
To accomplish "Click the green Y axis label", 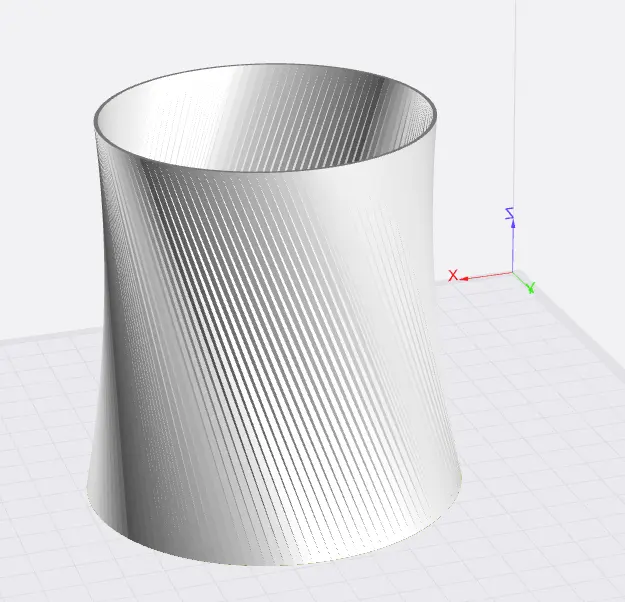I will point(531,287).
